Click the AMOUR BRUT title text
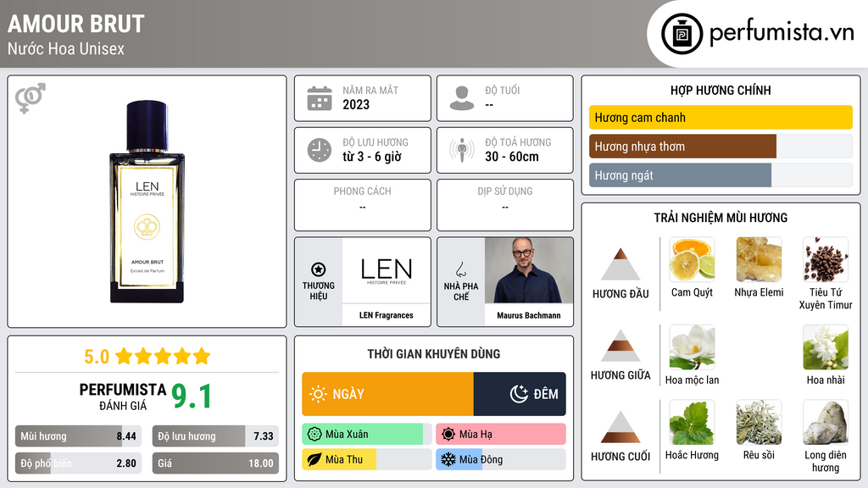This screenshot has height=488, width=868. click(75, 24)
